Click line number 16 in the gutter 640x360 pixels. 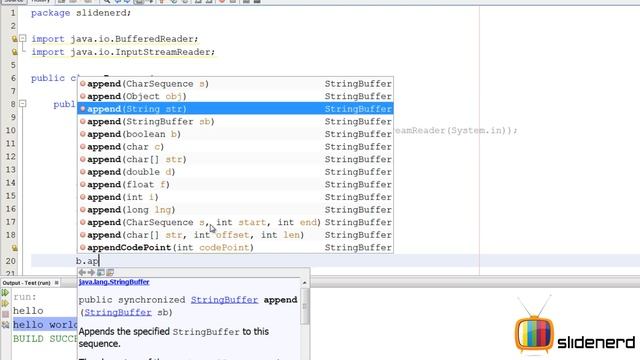click(x=11, y=209)
